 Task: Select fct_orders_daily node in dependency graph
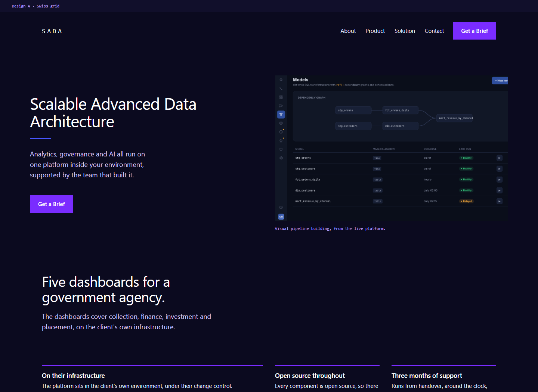(x=400, y=110)
